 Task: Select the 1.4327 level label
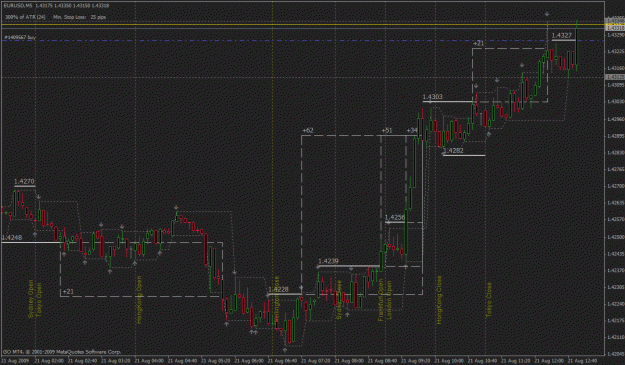click(x=562, y=35)
